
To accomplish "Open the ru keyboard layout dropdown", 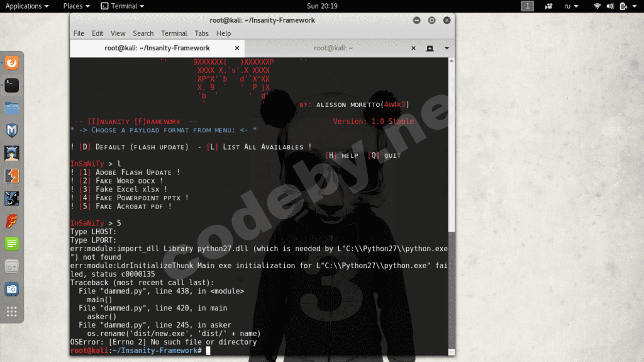I will click(x=571, y=6).
